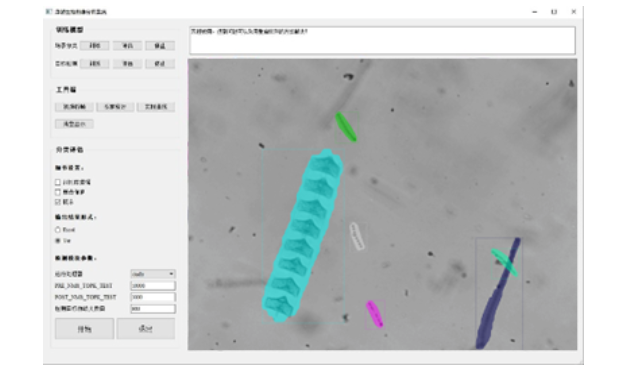Click the max image size field showing 800
This screenshot has height=375, width=624.
tap(153, 309)
